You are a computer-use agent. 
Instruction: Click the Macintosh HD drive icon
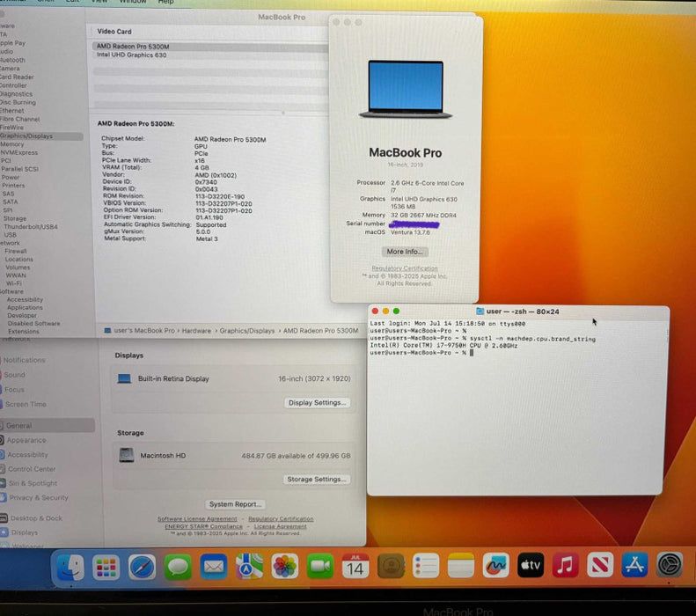click(127, 455)
